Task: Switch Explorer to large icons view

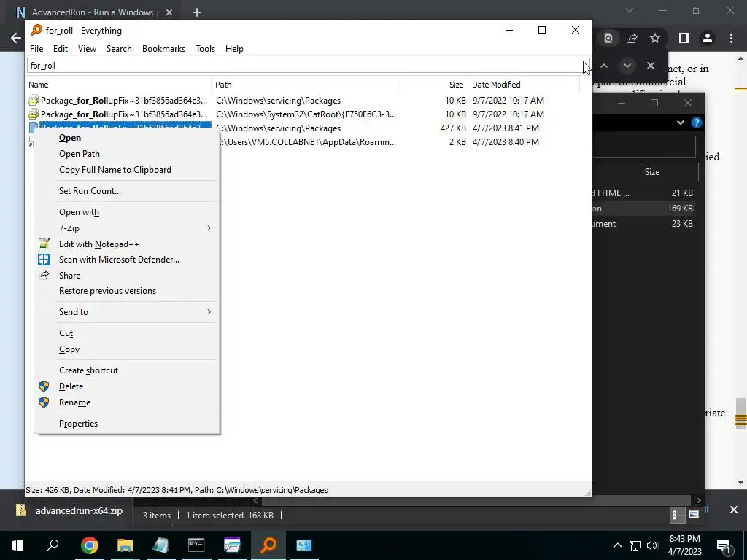Action: (x=694, y=515)
